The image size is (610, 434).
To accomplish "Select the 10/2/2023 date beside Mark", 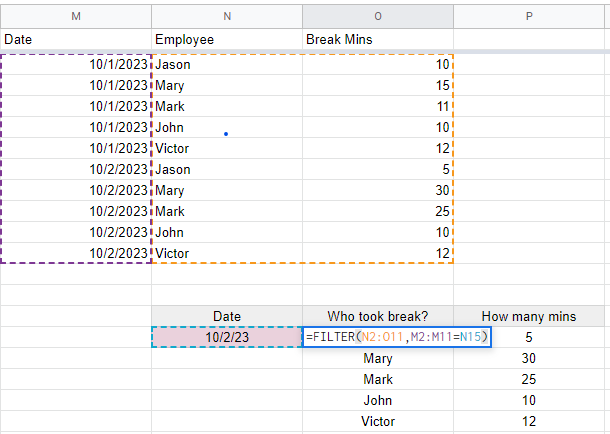I will [x=76, y=211].
